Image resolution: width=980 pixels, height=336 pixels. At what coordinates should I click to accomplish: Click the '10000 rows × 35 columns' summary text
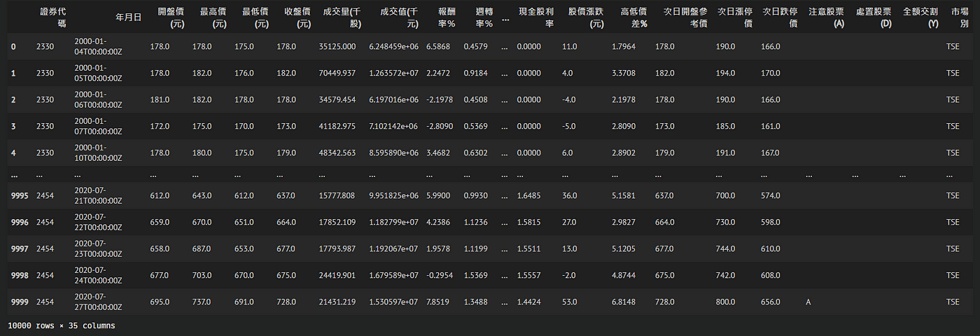click(x=61, y=325)
